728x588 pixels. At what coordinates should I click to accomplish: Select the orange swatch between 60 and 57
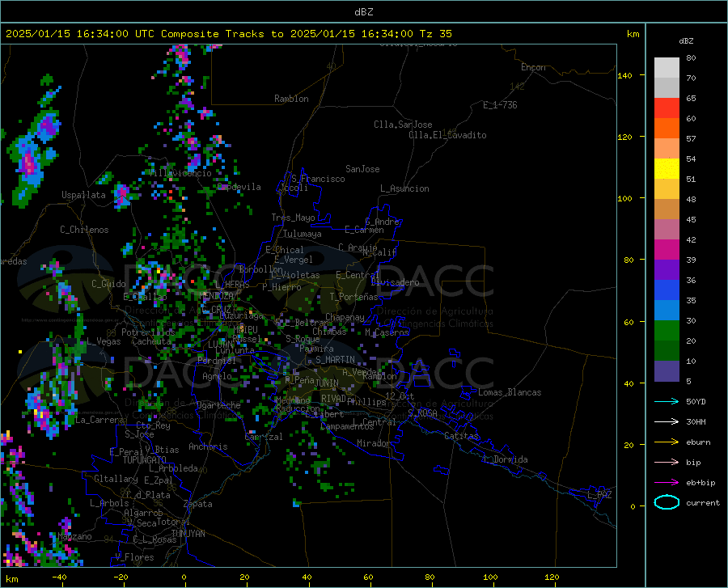[x=667, y=129]
